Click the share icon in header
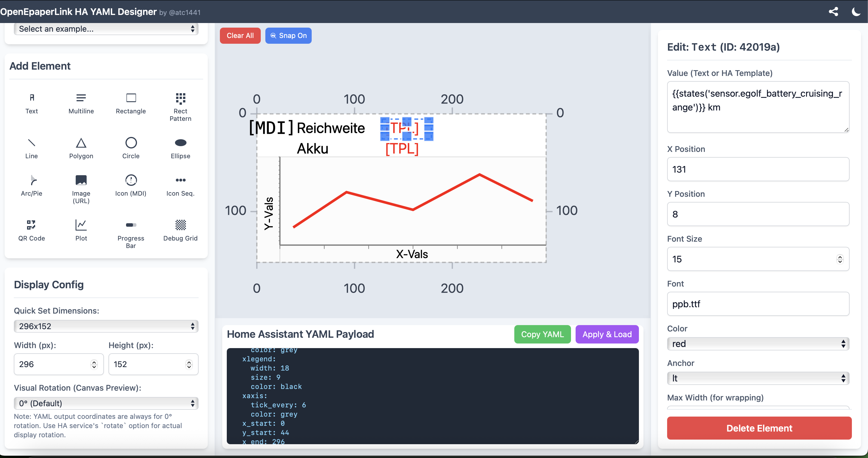The width and height of the screenshot is (868, 458). (833, 12)
